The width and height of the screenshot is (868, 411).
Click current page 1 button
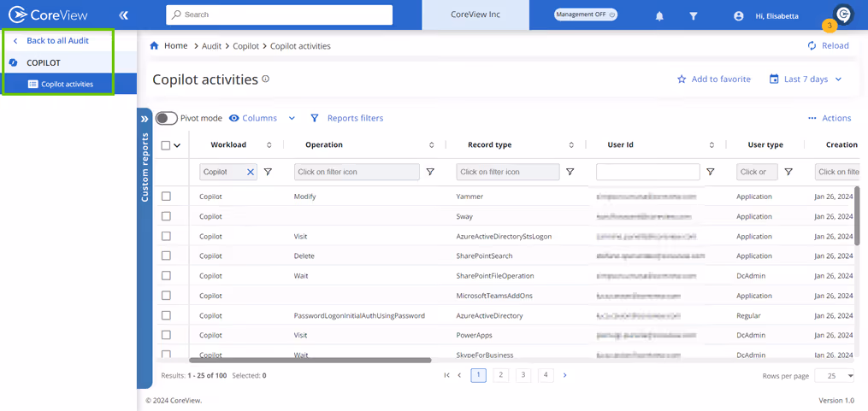tap(478, 375)
